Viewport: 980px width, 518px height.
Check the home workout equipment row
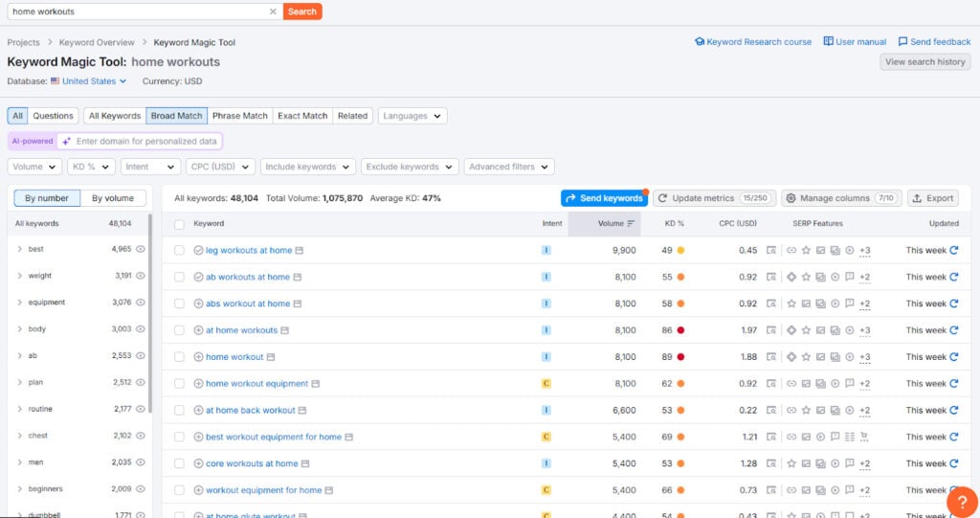pos(179,384)
